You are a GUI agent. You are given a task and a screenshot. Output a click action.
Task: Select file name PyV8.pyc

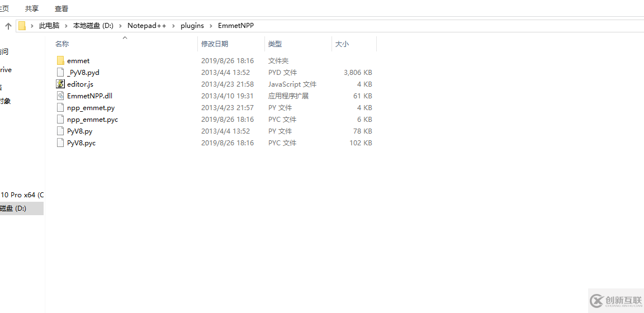point(81,143)
